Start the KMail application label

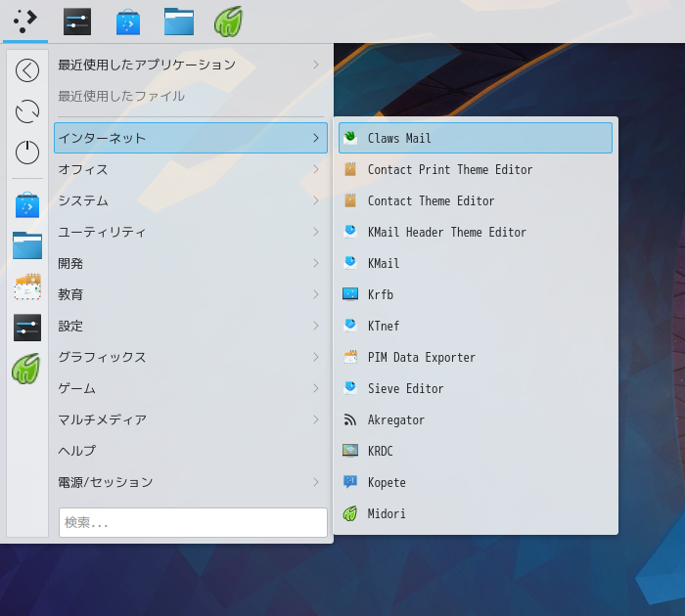click(384, 263)
